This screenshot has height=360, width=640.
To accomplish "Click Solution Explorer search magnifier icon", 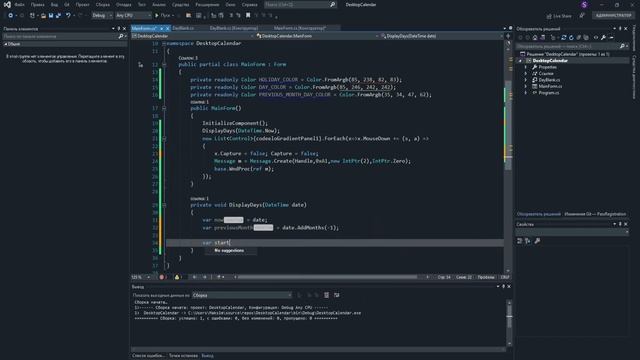I will [622, 47].
